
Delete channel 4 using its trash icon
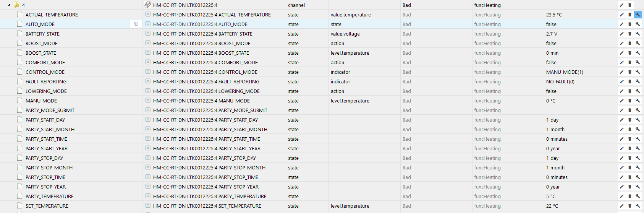(x=629, y=5)
